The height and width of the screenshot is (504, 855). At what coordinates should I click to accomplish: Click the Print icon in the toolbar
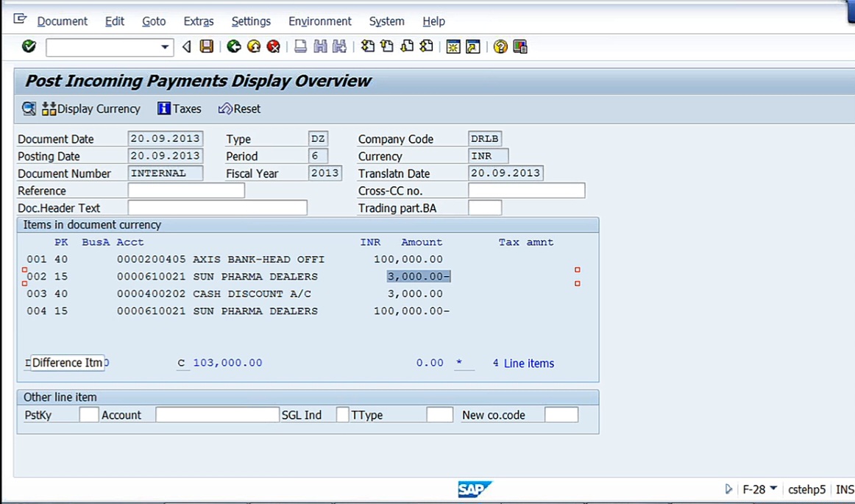(300, 46)
